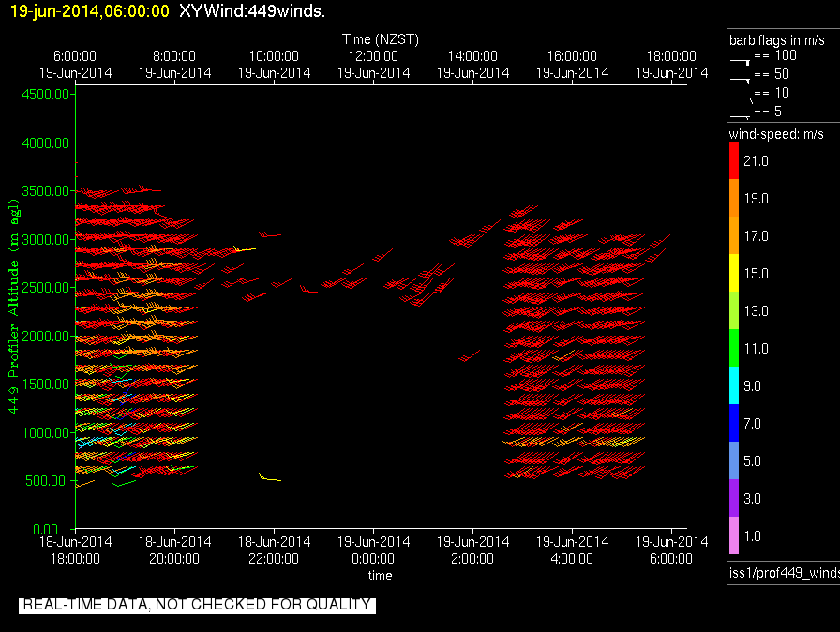Click the yellow wind barb near 500 m at 22:00
This screenshot has height=632, width=840.
tap(269, 477)
